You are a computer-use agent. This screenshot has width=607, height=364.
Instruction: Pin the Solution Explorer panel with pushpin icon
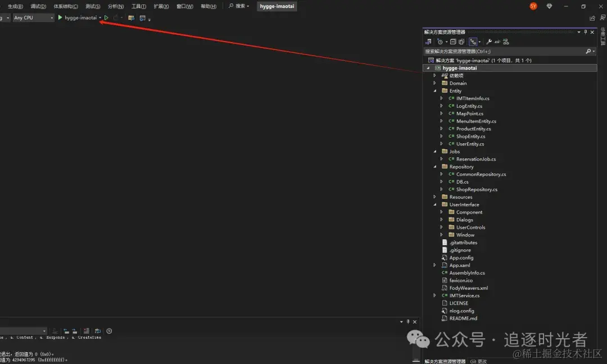tap(585, 32)
